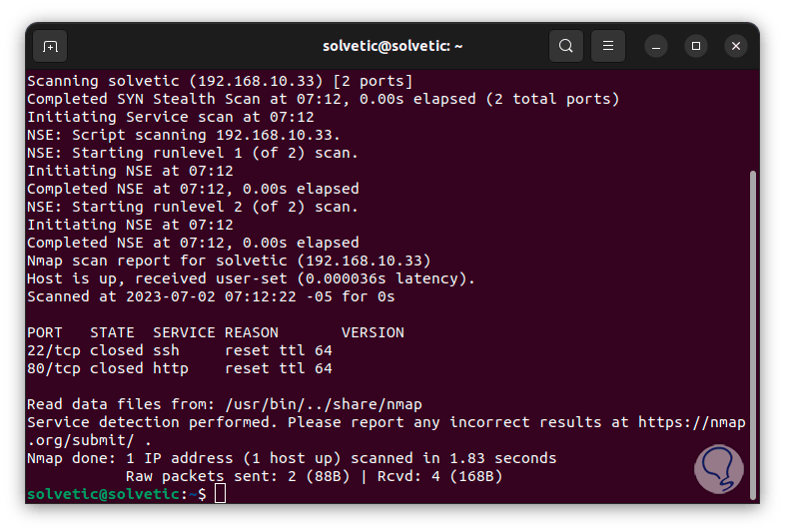The image size is (785, 532).
Task: Click the 80/tcp port entry
Action: coord(54,368)
